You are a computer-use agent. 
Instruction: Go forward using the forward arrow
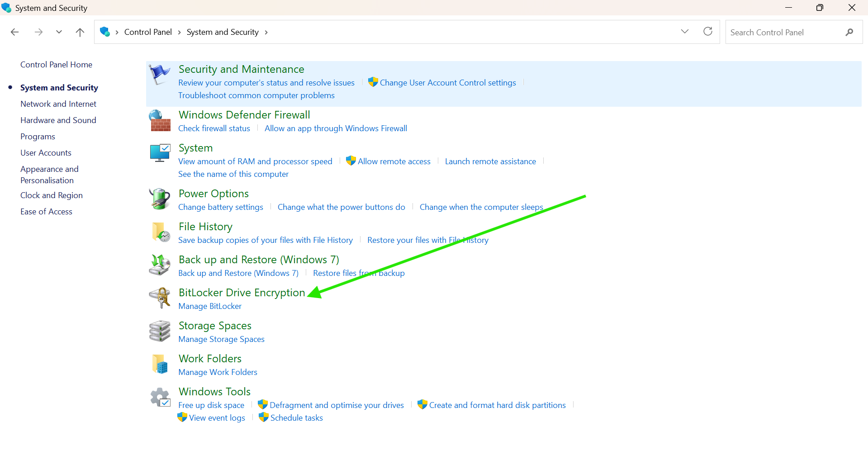tap(39, 32)
